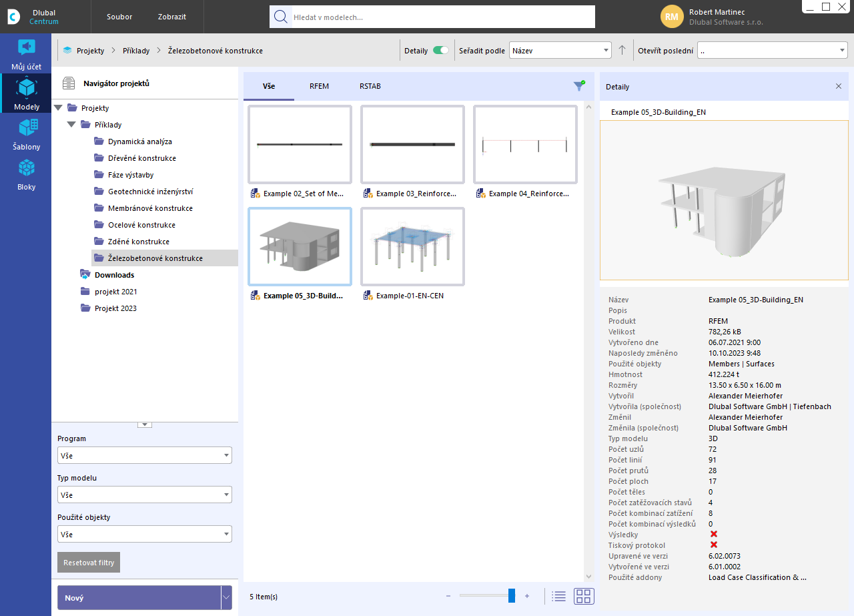Click the Resetovat filtry button
854x616 pixels.
(x=89, y=563)
